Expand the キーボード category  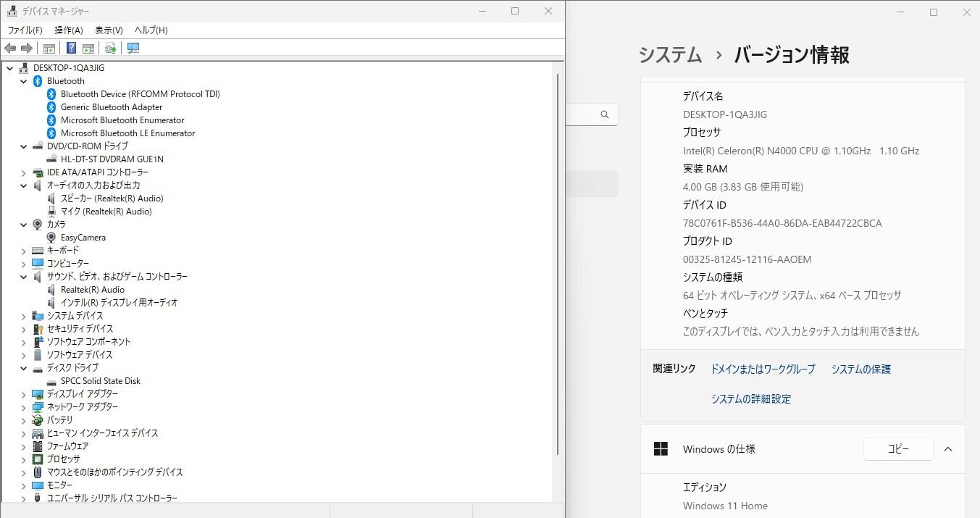tap(23, 251)
